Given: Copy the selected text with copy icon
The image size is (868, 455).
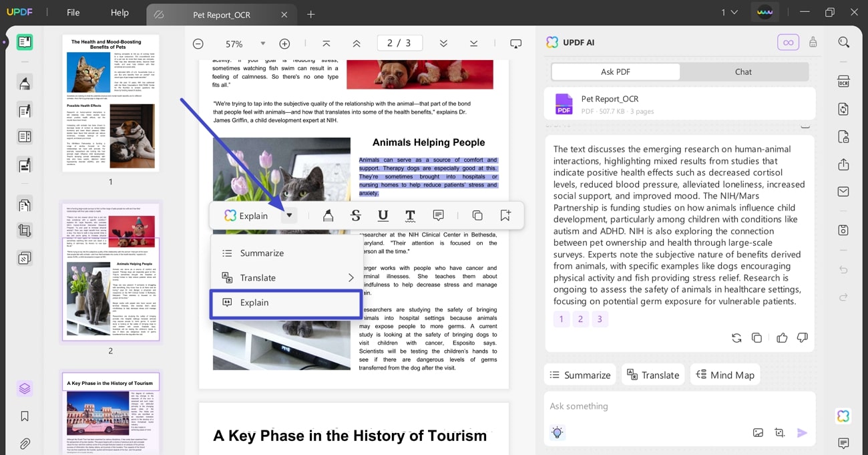Looking at the screenshot, I should [477, 215].
